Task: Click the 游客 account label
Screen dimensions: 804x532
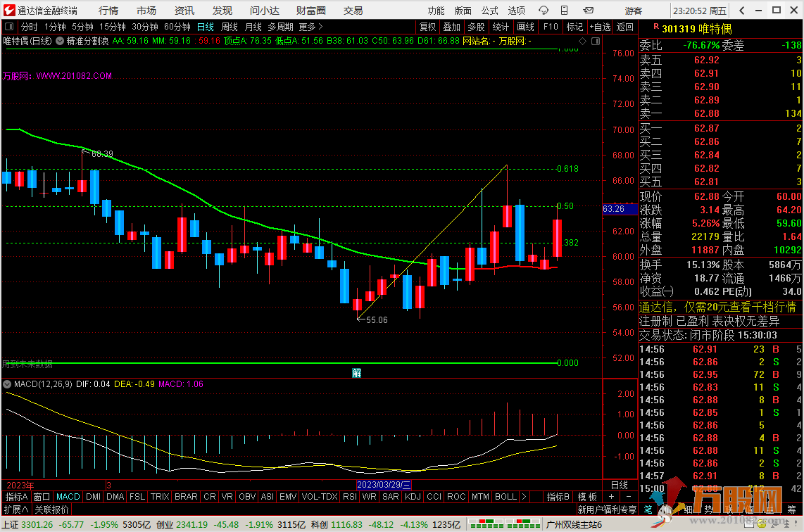Action: 633,11
